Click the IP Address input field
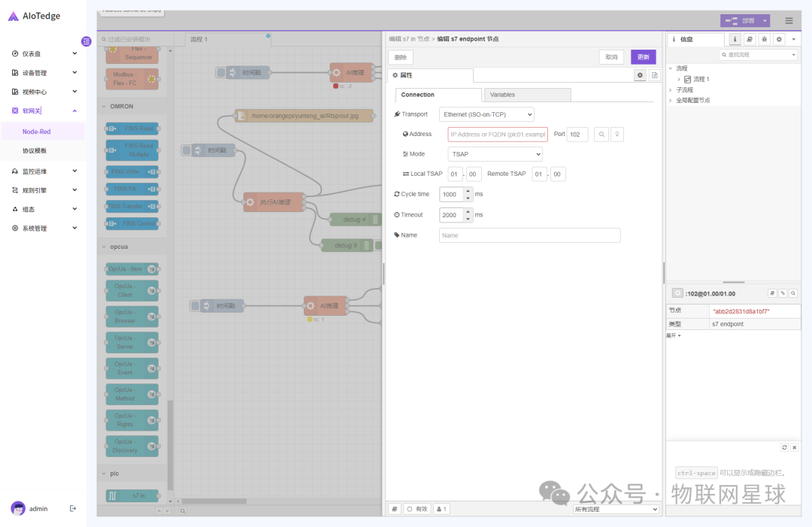The height and width of the screenshot is (527, 812). pos(498,135)
